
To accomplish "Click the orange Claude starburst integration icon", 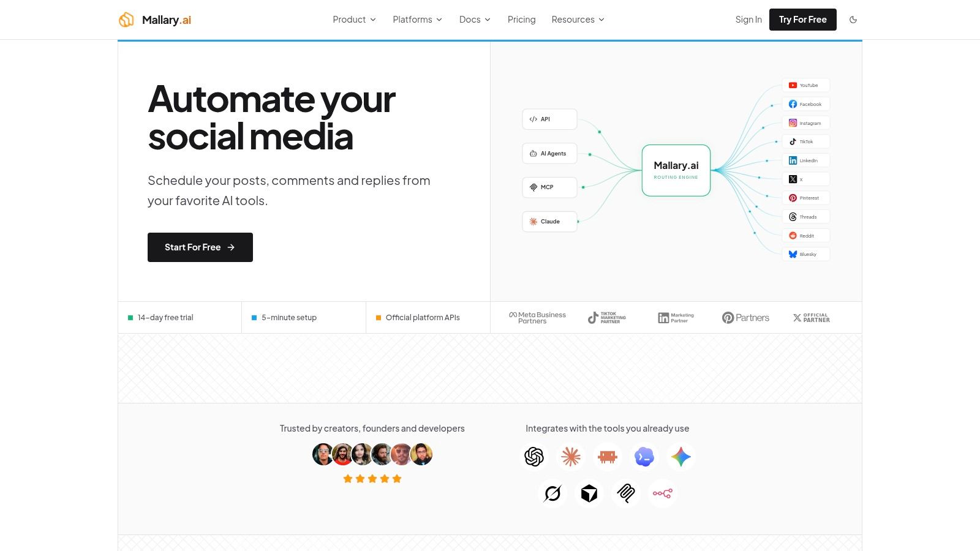I will pos(571,457).
